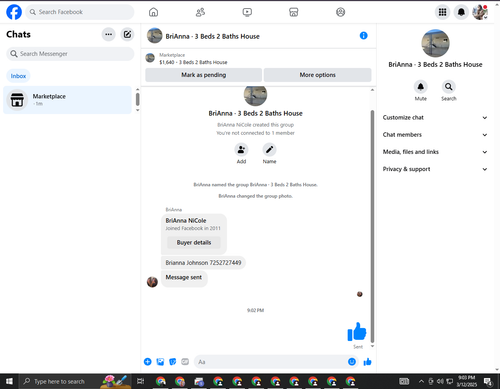
Task: Open Task View on taskbar
Action: [x=140, y=381]
